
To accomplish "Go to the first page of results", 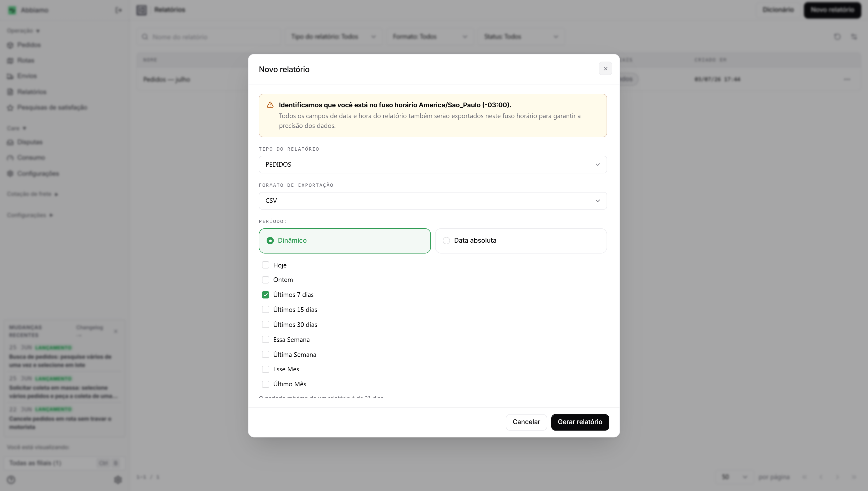I will [x=805, y=477].
